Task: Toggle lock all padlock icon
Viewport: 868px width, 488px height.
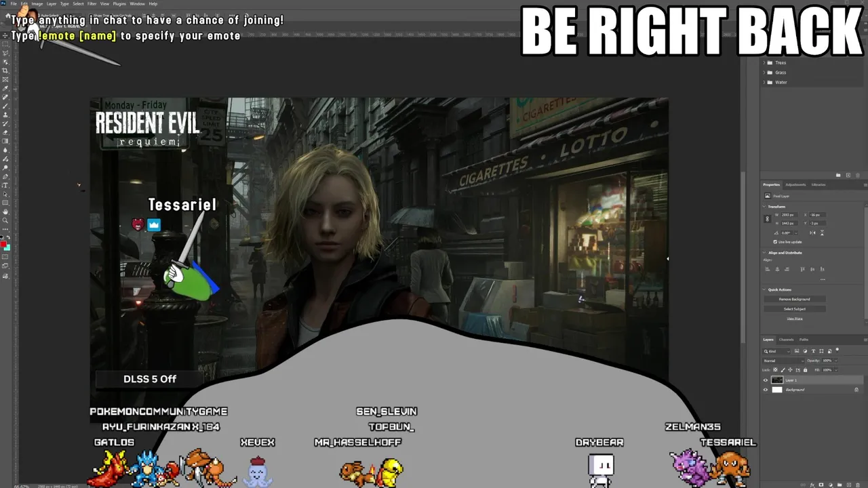Action: [x=806, y=370]
